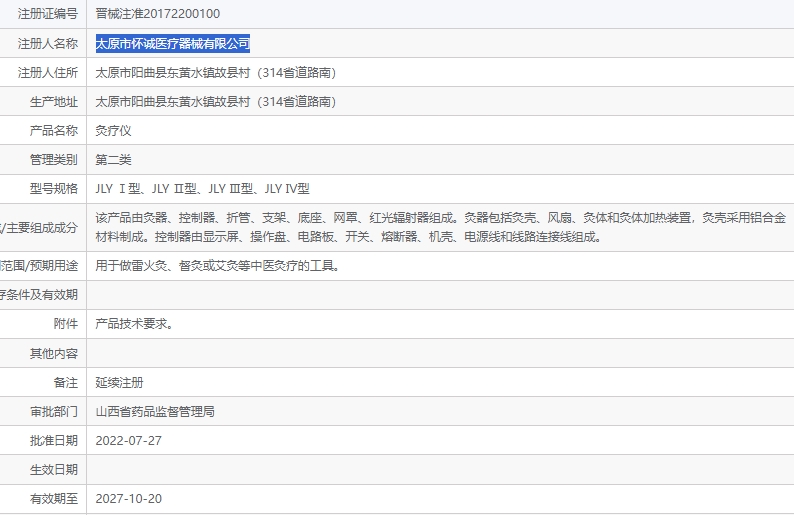Click the 批准日期 label
Image resolution: width=794 pixels, height=515 pixels.
pyautogui.click(x=54, y=441)
